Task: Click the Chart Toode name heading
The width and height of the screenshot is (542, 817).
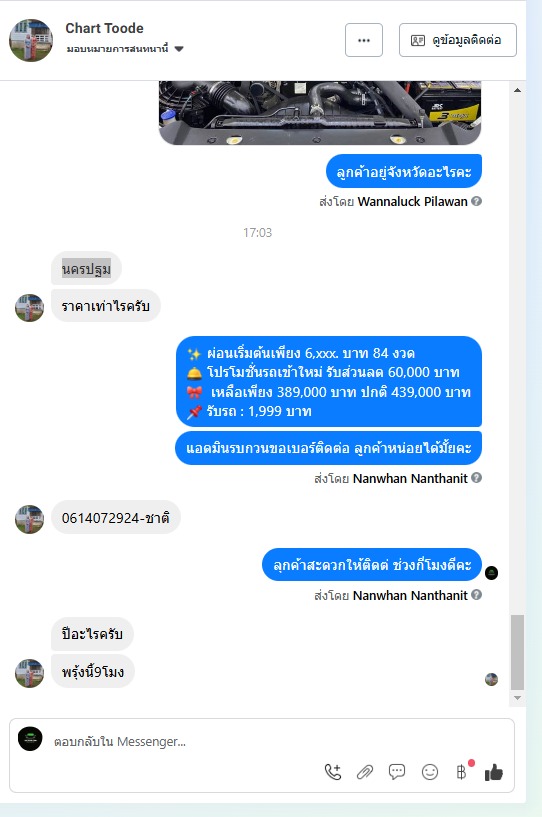Action: [104, 28]
